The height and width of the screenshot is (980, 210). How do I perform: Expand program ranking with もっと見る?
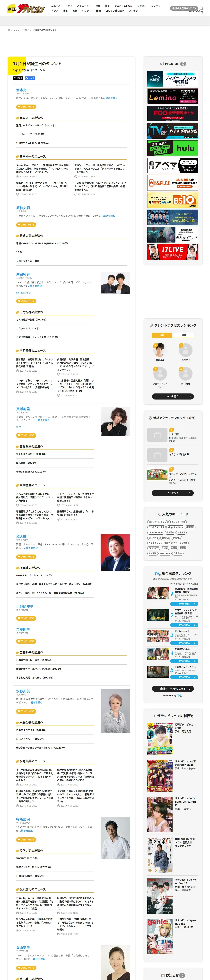pyautogui.click(x=173, y=493)
